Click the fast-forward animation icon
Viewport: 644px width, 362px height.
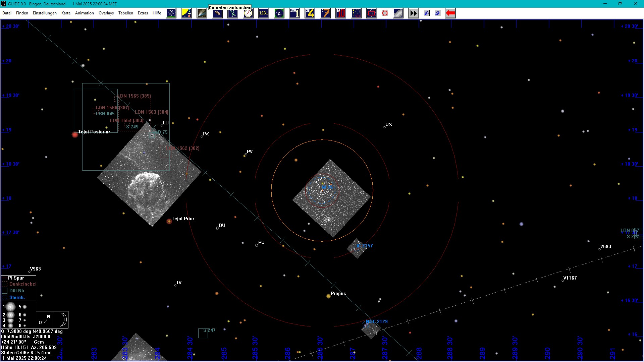tap(414, 13)
